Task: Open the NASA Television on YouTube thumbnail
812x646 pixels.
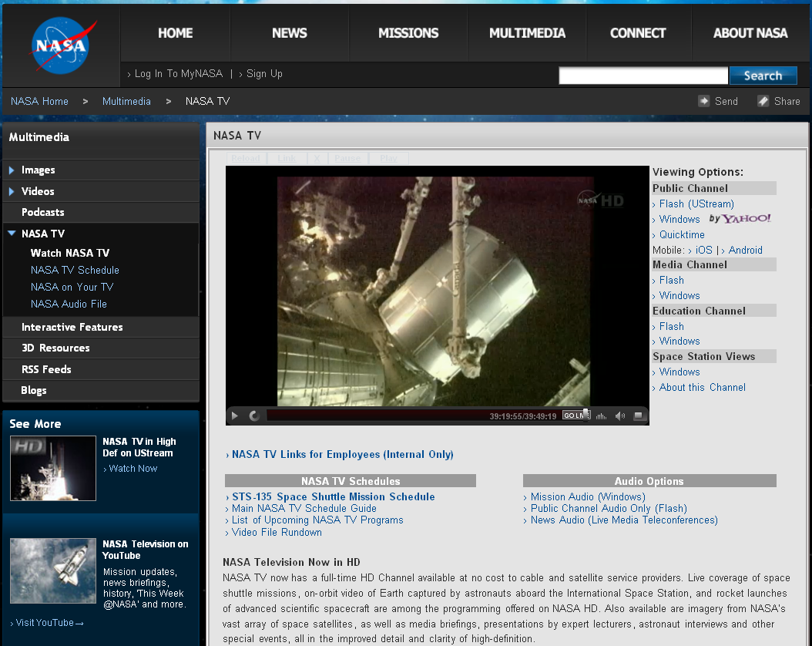Action: coord(53,571)
